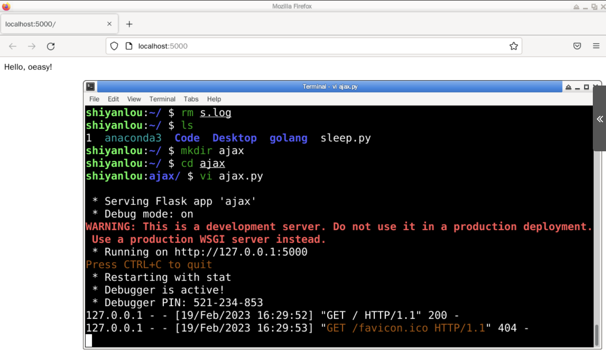Expand side panel with double chevron
Image resolution: width=606 pixels, height=364 pixels.
coord(600,119)
